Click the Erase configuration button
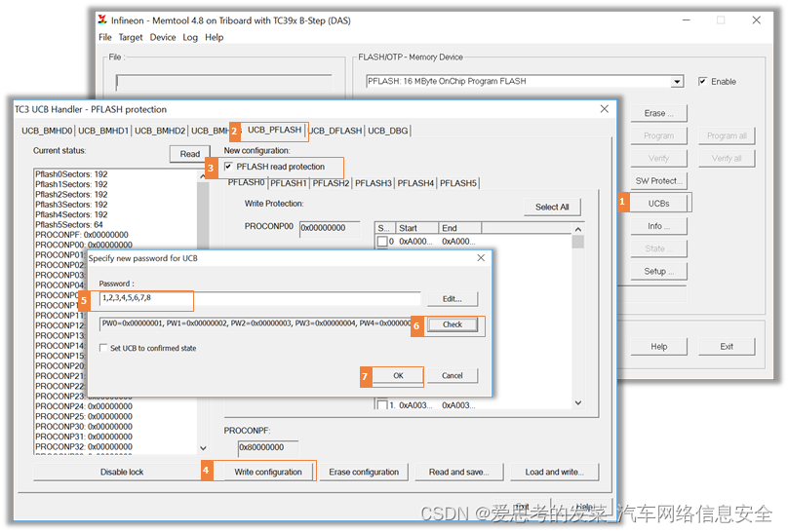Screen dimensions: 788x532 pyautogui.click(x=364, y=472)
